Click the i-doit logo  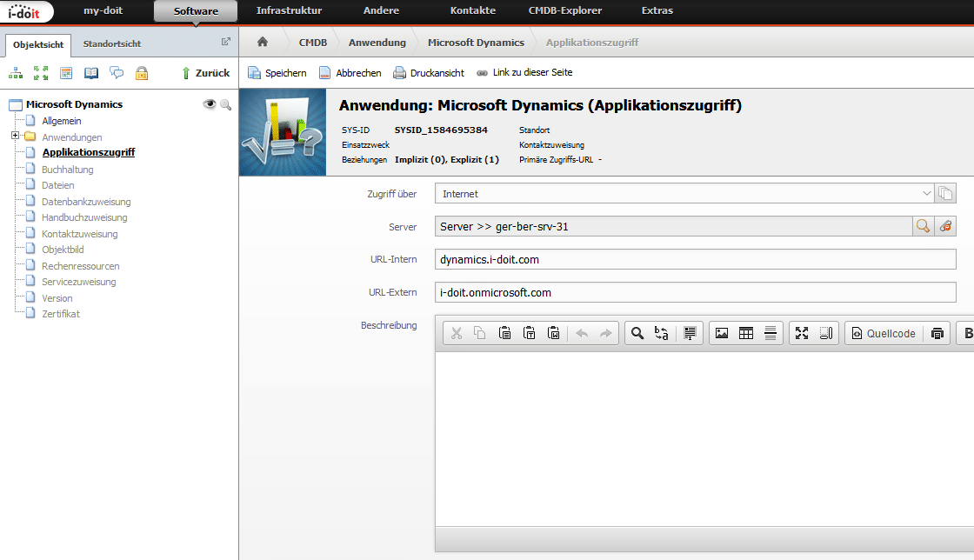(x=25, y=12)
